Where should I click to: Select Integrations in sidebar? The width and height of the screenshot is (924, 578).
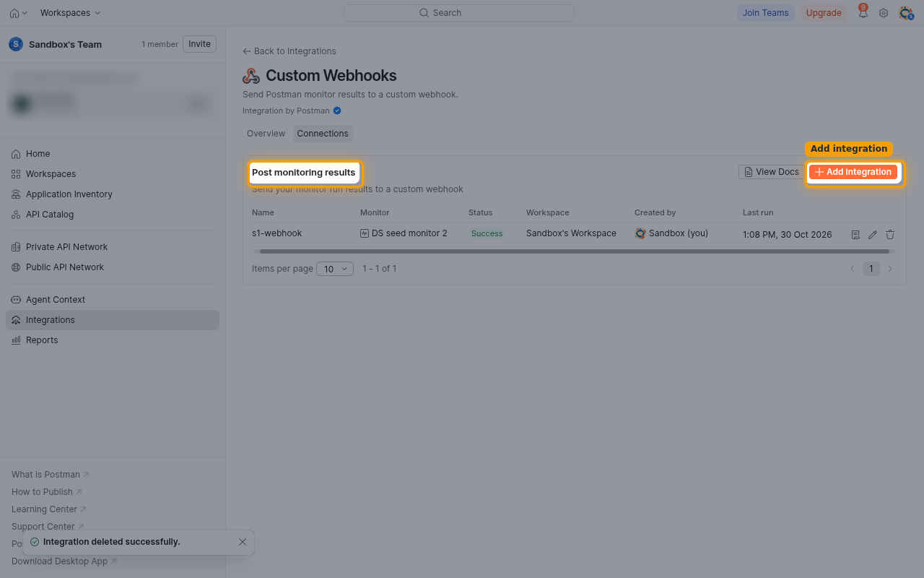click(x=113, y=320)
